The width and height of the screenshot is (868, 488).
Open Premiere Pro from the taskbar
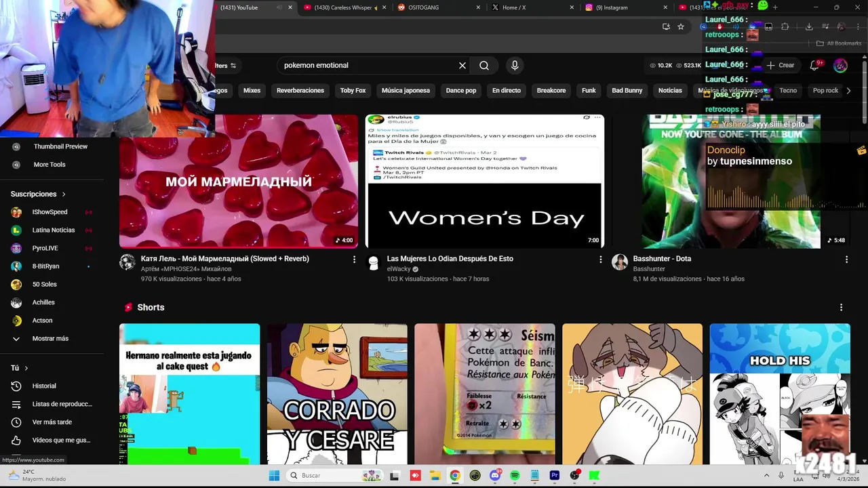(554, 476)
